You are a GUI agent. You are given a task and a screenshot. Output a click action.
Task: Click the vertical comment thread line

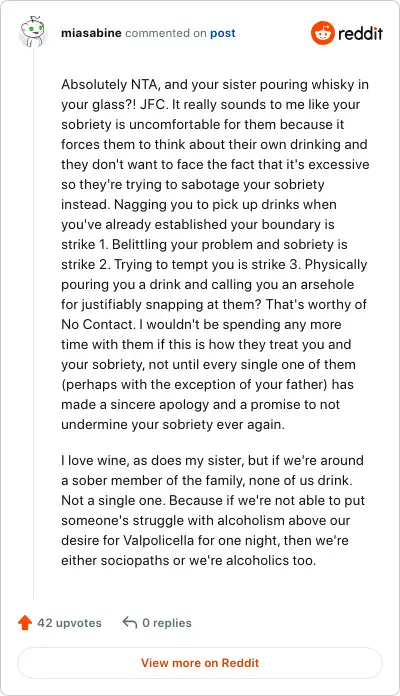click(x=33, y=324)
